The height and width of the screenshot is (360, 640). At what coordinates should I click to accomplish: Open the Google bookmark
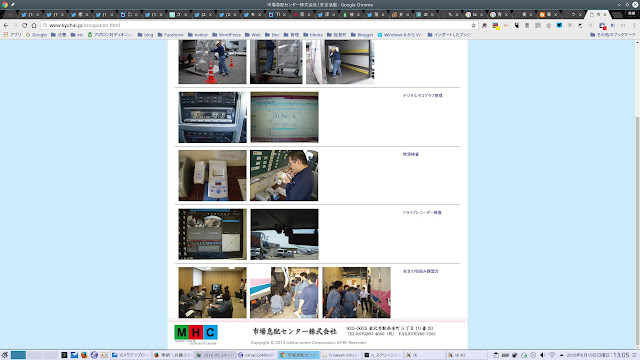36,35
